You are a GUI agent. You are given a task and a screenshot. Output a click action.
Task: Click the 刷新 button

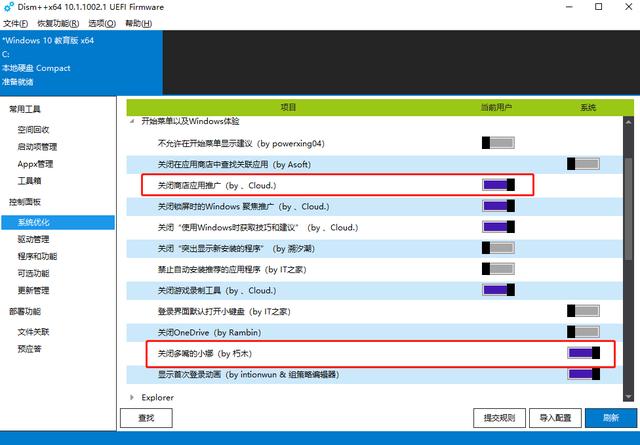(611, 418)
